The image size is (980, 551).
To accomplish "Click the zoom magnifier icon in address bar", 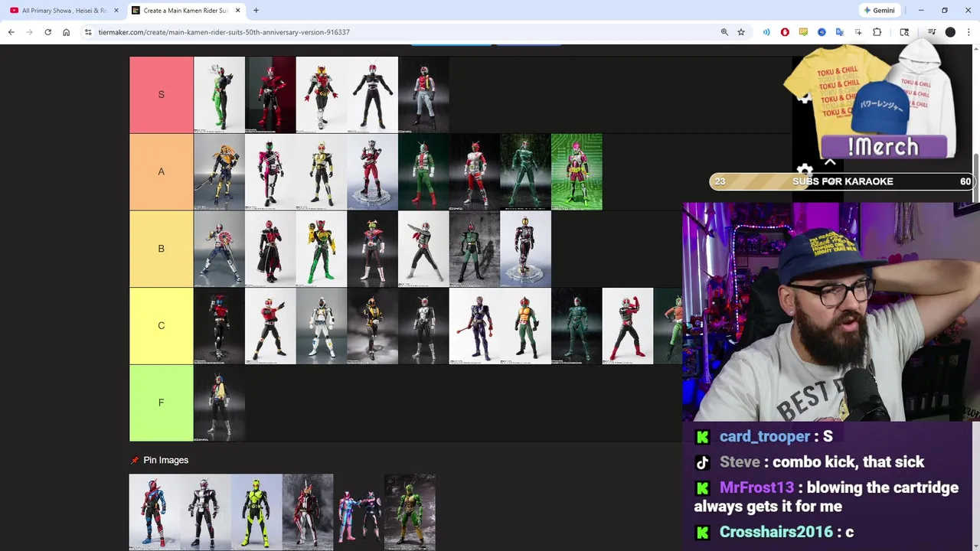I will [x=724, y=32].
